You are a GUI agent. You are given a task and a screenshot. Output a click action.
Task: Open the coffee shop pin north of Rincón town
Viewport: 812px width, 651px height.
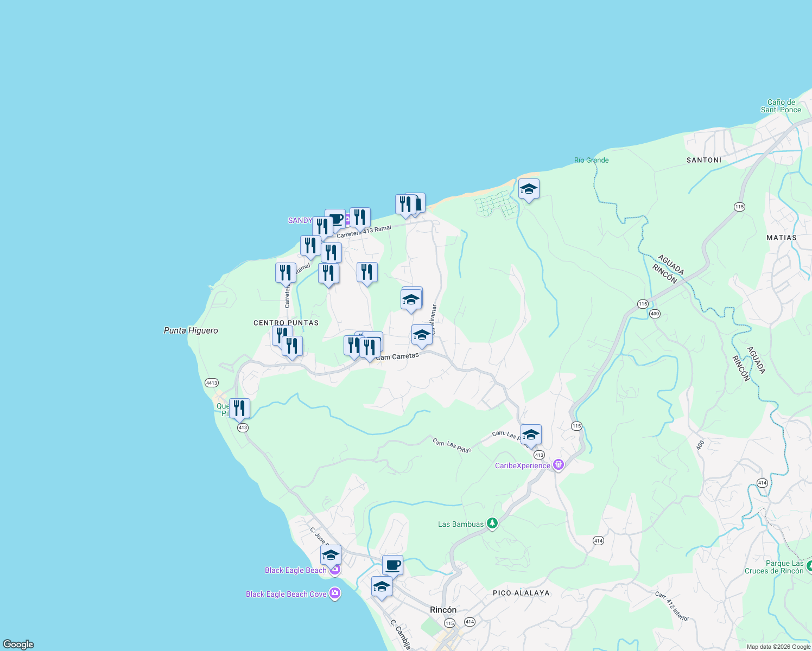(392, 565)
